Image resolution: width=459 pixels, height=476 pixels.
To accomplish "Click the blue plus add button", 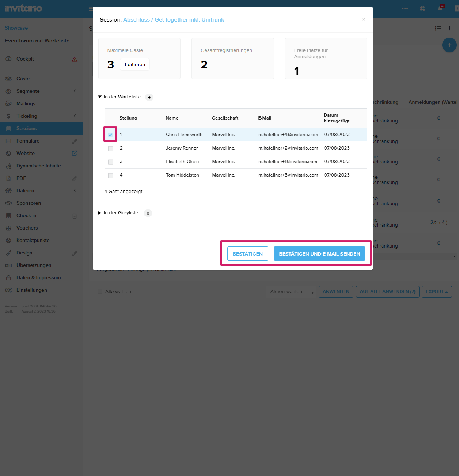I will (x=449, y=45).
